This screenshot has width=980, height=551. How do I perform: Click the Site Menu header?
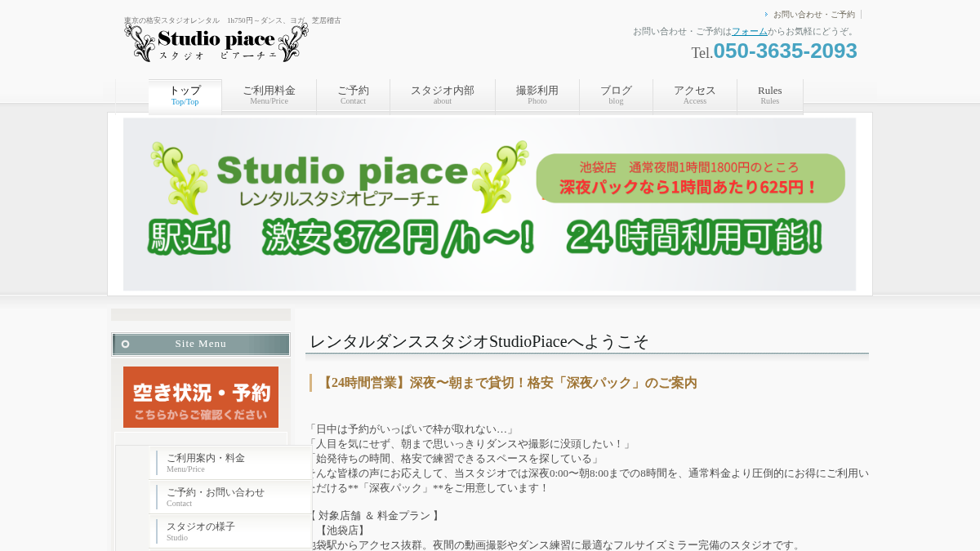201,344
